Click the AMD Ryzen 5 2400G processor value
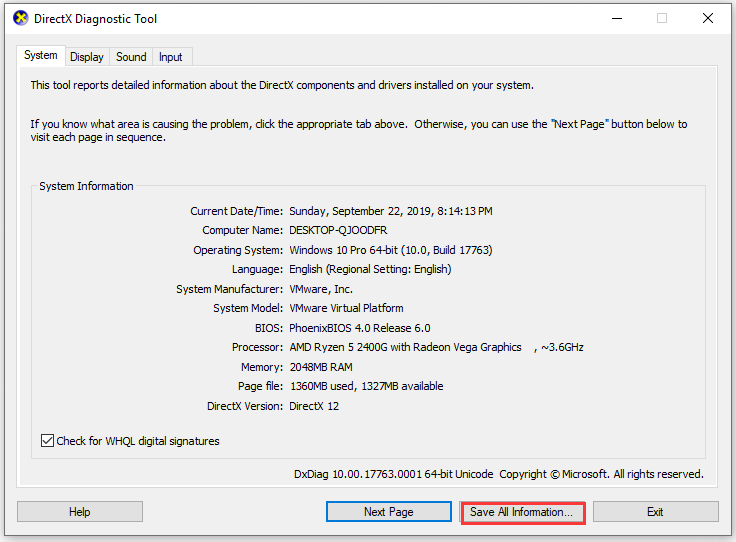This screenshot has width=736, height=542. pyautogui.click(x=437, y=347)
